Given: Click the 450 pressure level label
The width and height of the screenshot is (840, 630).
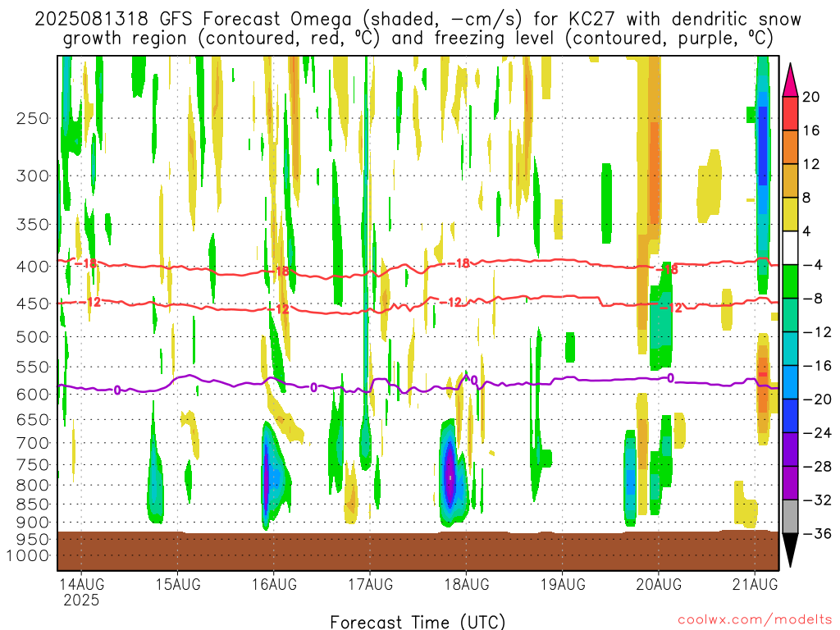Looking at the screenshot, I should pos(33,304).
